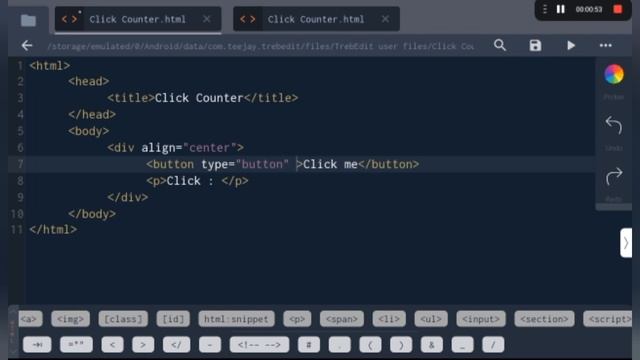Tap the ="" attribute value key
640x360 pixels.
click(76, 344)
